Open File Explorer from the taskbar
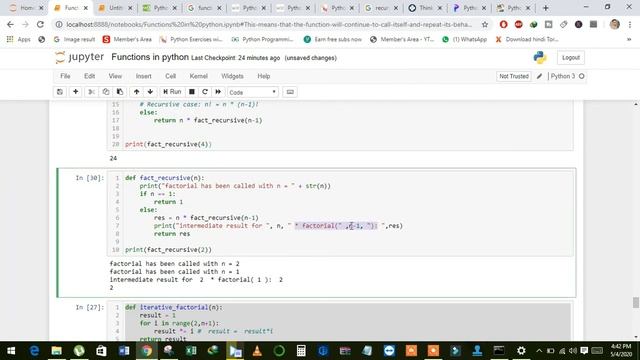Image resolution: width=640 pixels, height=360 pixels. [57, 351]
